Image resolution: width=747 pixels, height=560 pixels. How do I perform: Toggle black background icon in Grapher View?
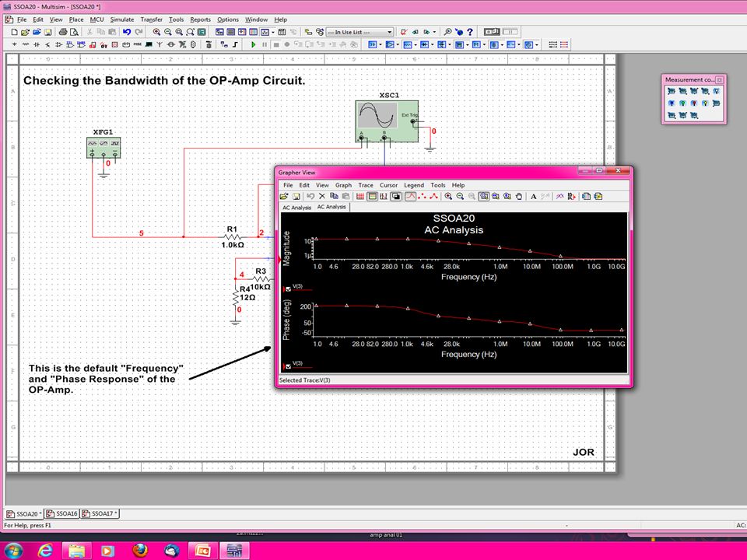click(395, 196)
